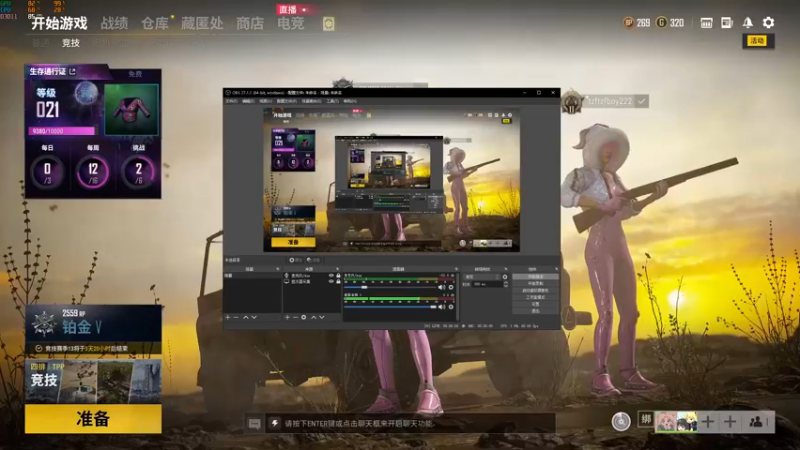The height and width of the screenshot is (450, 800).
Task: Switch to 电竞 tab
Action: tap(291, 23)
